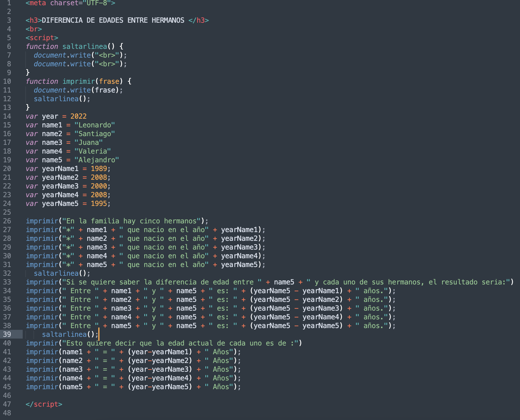520x420 pixels.
Task: Click '(year-yearName5)' expression on line 45
Action: click(x=160, y=387)
